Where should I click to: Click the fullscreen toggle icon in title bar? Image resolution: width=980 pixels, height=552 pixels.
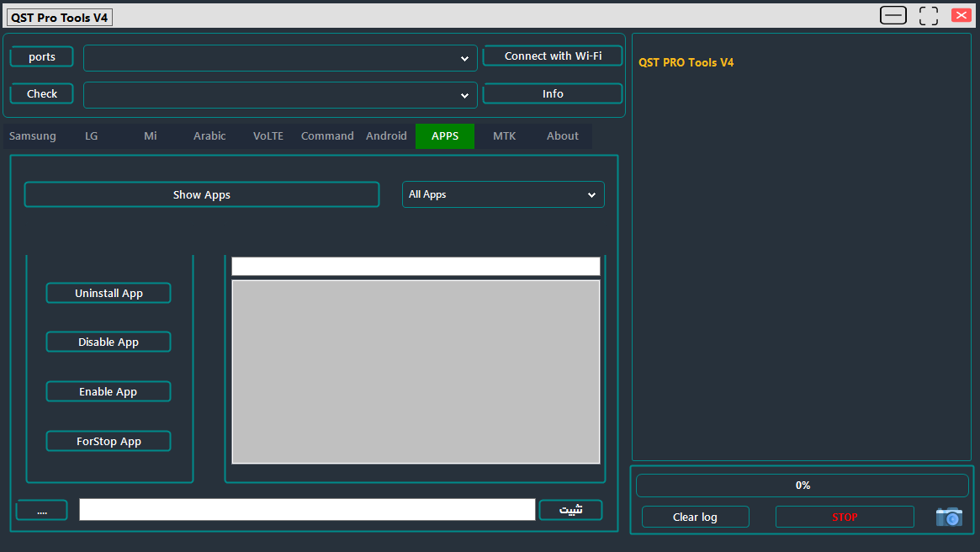click(928, 15)
